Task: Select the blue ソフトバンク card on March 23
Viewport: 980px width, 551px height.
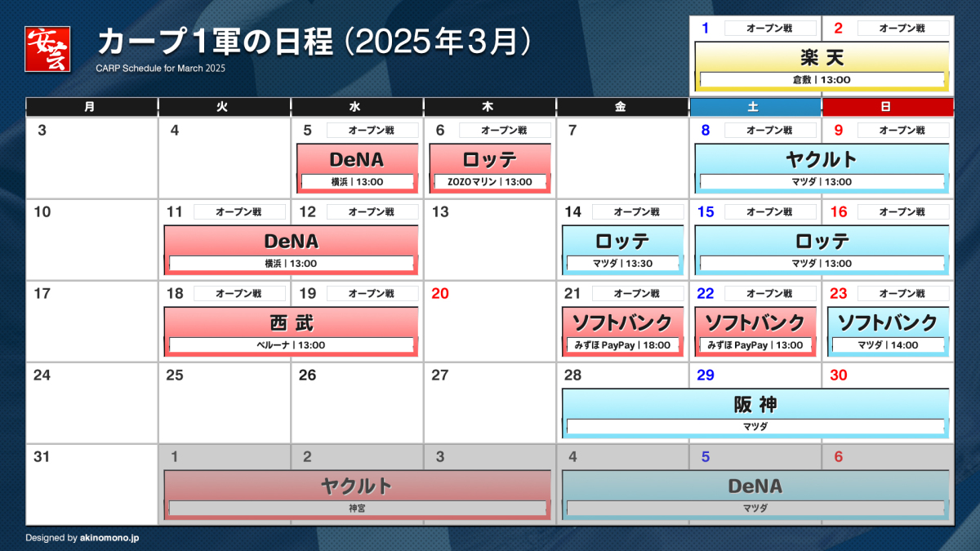Action: 888,331
